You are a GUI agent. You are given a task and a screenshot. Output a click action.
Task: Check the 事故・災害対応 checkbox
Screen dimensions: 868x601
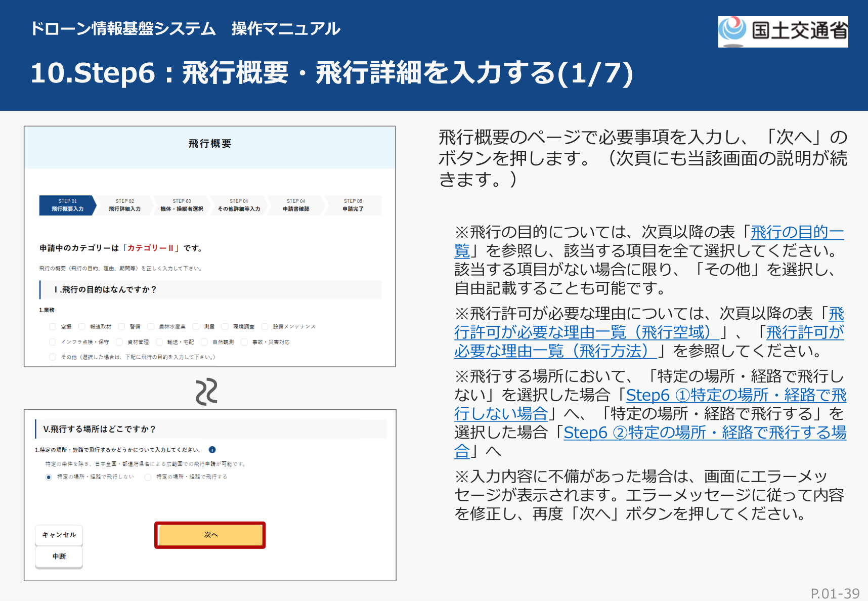244,342
